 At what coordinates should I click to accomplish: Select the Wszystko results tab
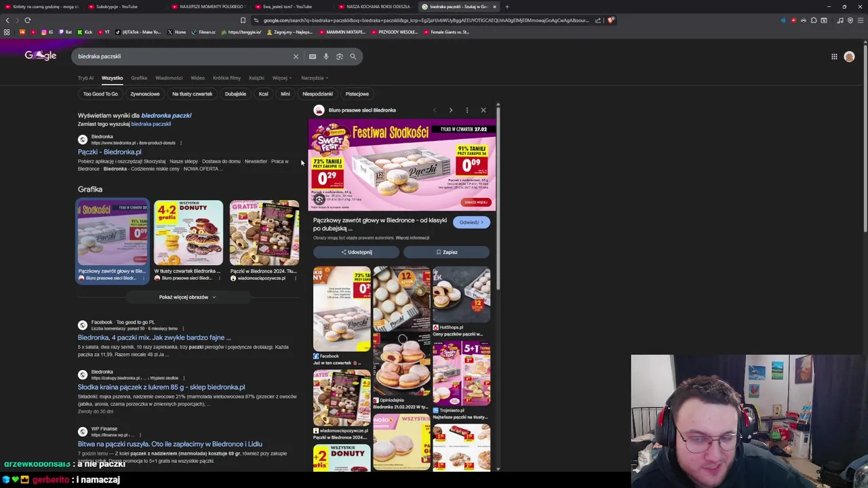click(x=113, y=78)
